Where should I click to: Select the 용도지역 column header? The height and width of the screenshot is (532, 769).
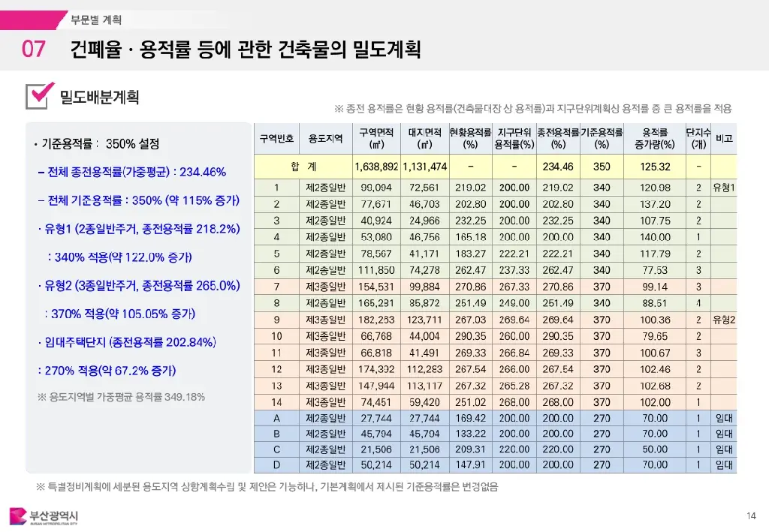(325, 139)
